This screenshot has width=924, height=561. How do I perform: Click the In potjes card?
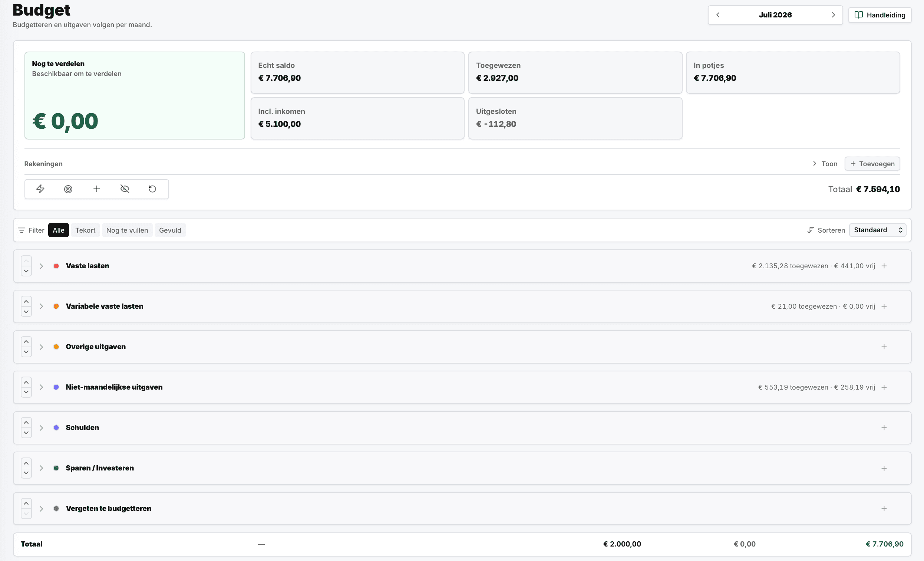(793, 72)
